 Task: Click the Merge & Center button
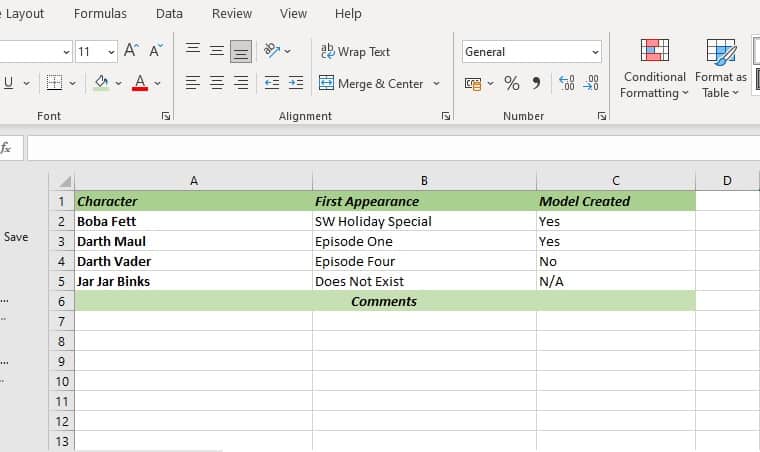click(371, 84)
